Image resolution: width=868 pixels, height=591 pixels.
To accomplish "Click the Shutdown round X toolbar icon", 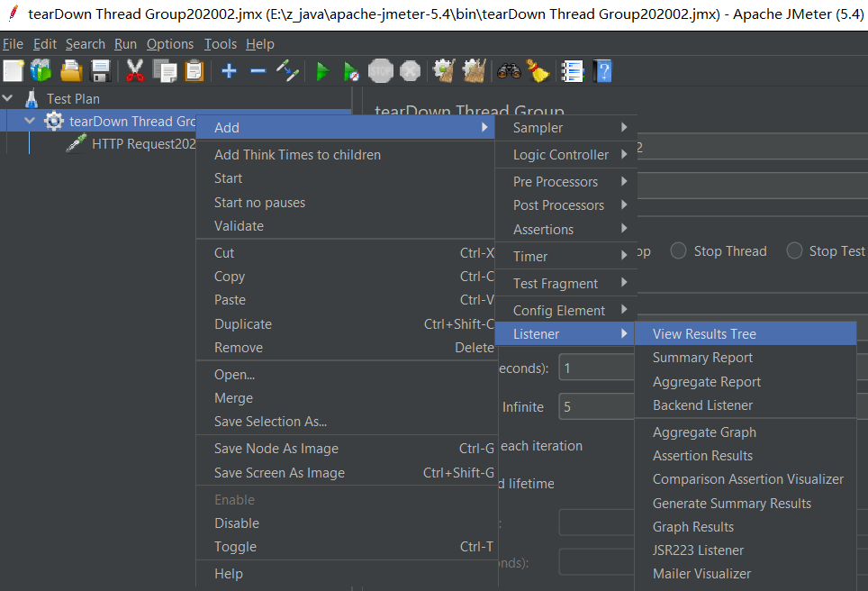I will pyautogui.click(x=411, y=71).
